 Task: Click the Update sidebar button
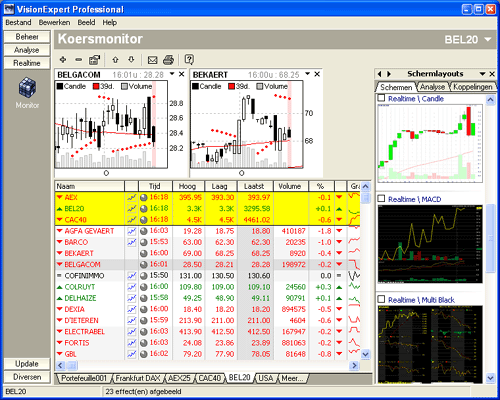coord(27,364)
